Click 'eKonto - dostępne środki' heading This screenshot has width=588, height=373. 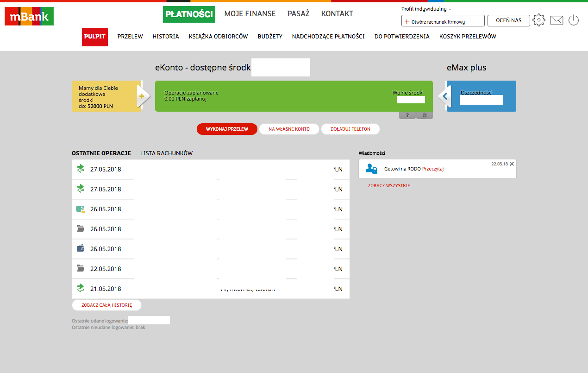tap(203, 68)
